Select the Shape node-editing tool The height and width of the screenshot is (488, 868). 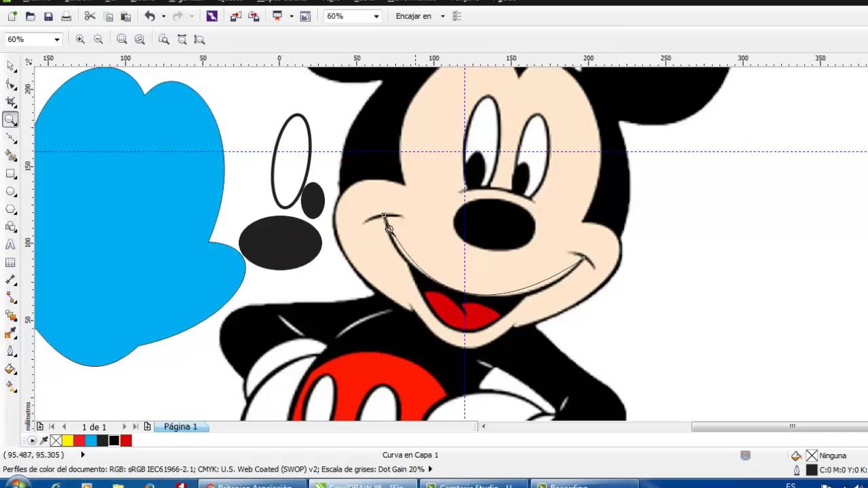11,84
